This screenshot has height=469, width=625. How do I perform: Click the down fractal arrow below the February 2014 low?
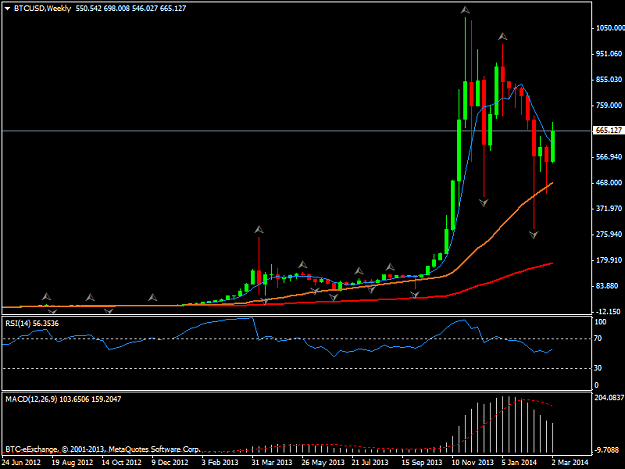coord(533,235)
